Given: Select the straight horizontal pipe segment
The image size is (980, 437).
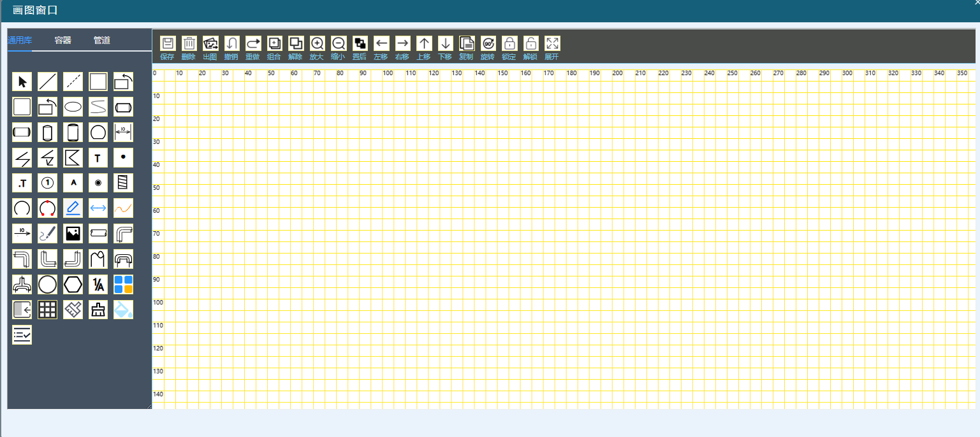Looking at the screenshot, I should pos(98,233).
